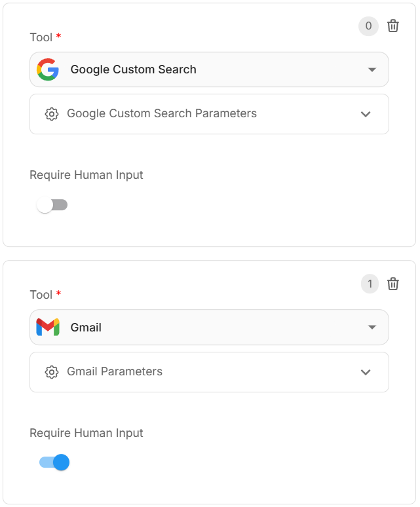Expand Gmail Parameters with its chevron
Viewport: 420px width, 507px height.
[x=366, y=372]
